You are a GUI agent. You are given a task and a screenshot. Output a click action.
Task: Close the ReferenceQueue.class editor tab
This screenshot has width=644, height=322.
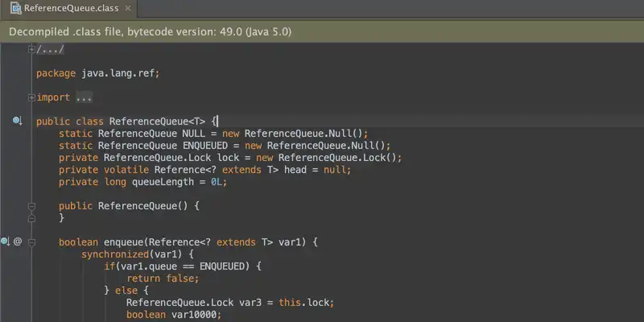tap(126, 9)
